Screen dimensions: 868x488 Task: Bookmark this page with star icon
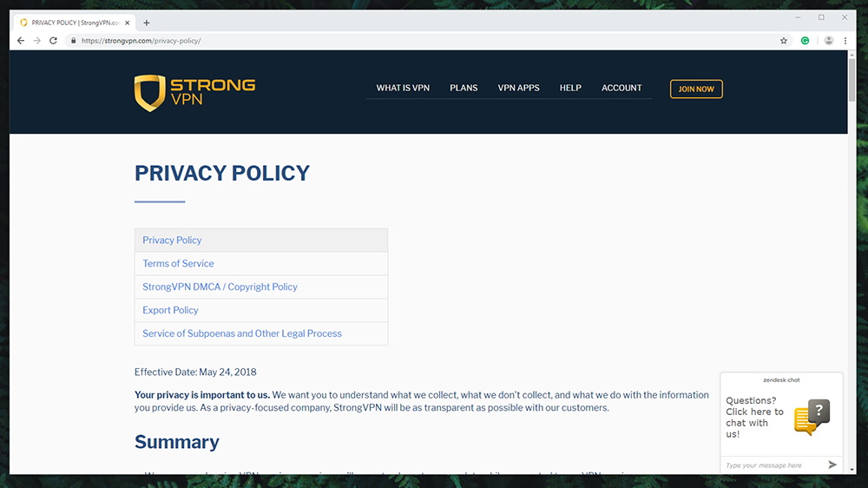pos(784,41)
